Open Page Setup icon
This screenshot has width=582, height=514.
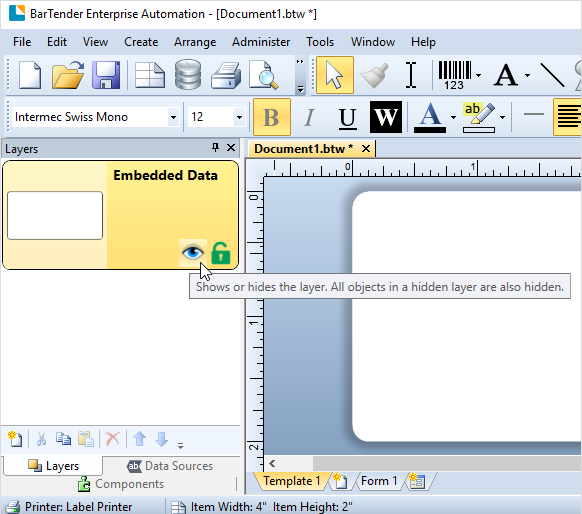[x=150, y=75]
